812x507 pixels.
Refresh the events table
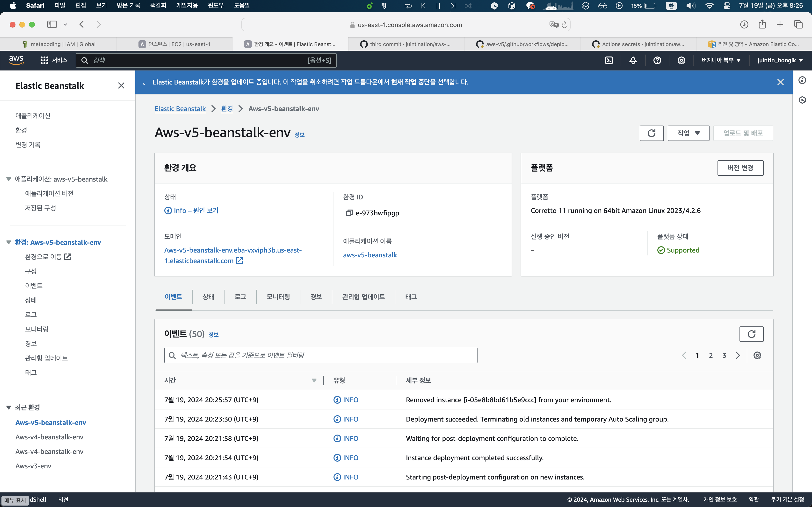(751, 334)
